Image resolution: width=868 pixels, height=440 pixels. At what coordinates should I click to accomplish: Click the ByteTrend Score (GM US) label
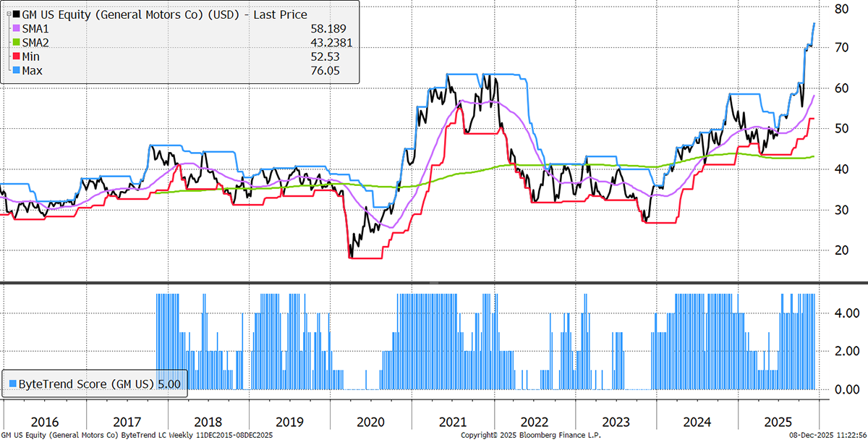(93, 384)
